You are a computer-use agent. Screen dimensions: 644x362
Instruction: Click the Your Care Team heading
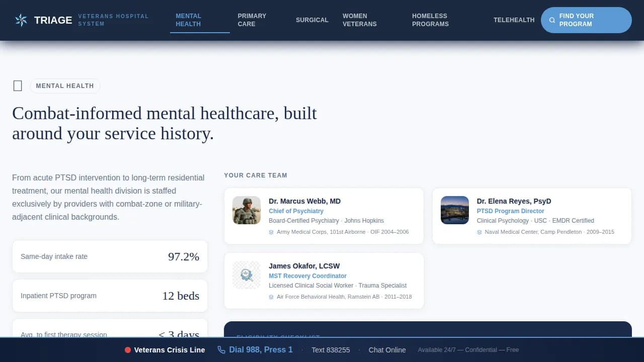256,175
